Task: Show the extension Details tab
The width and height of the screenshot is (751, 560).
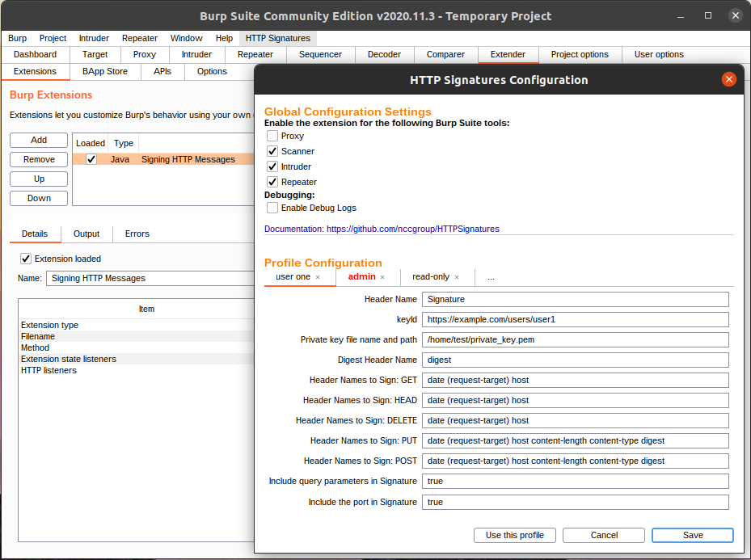Action: coord(35,234)
